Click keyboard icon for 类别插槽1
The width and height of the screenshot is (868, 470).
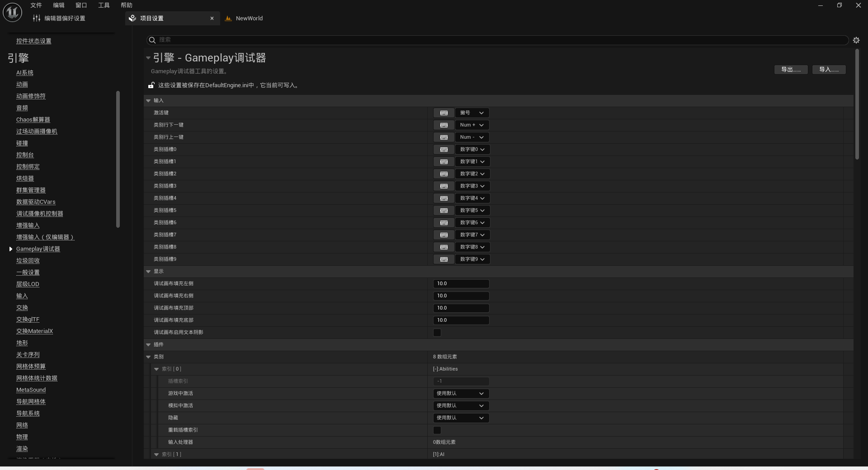pos(444,162)
